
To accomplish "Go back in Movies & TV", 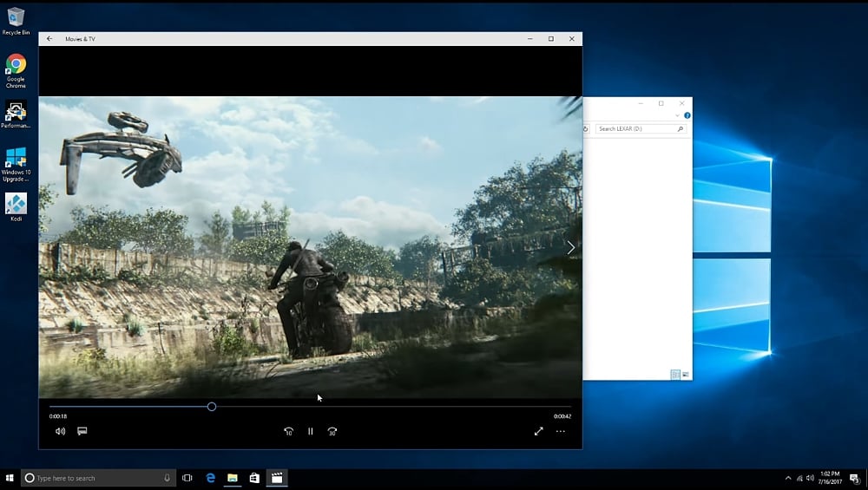I will point(49,39).
